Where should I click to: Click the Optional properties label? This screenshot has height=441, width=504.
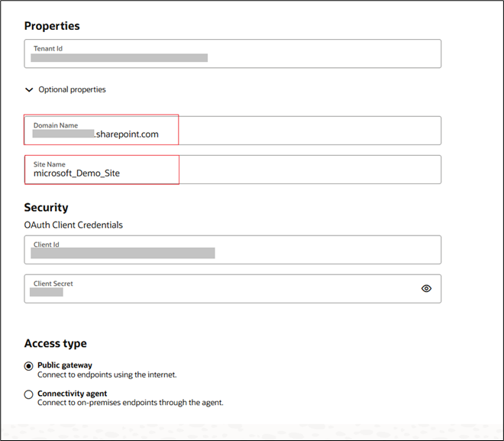72,90
